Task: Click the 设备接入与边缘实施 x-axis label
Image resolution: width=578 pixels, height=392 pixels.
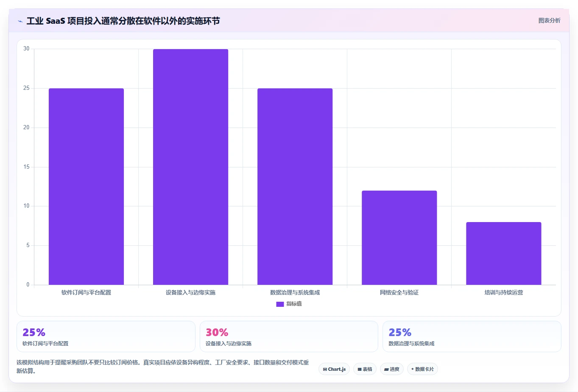Action: pyautogui.click(x=190, y=292)
